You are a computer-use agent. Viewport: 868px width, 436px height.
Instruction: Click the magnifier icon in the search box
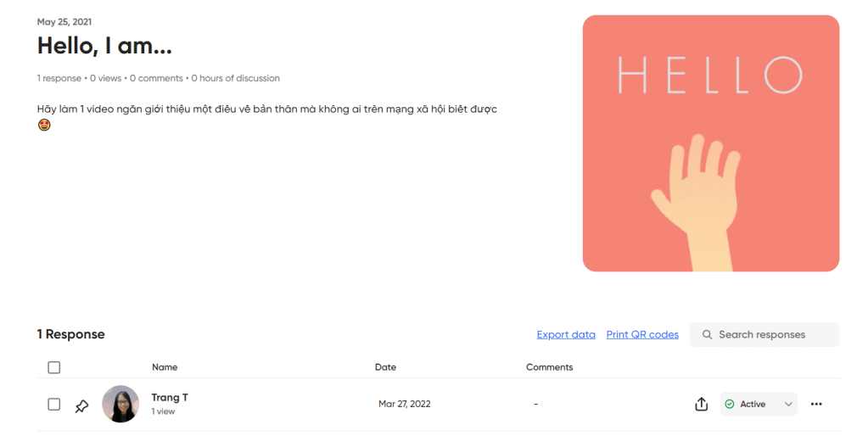pyautogui.click(x=707, y=335)
